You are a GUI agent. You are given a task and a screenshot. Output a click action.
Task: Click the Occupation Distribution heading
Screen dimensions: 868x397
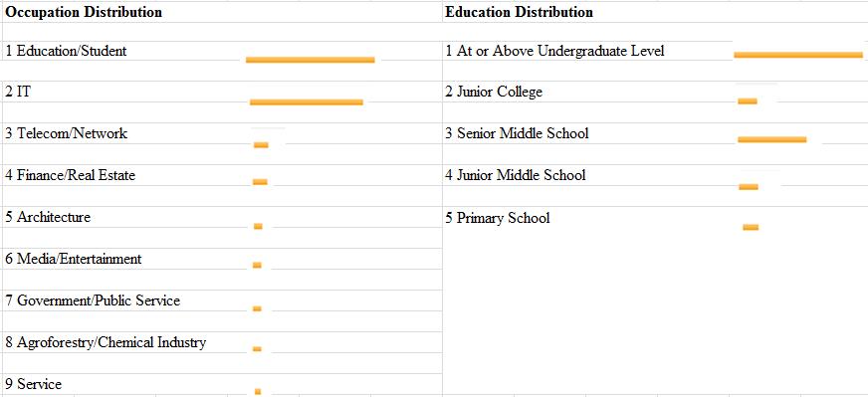tap(84, 12)
